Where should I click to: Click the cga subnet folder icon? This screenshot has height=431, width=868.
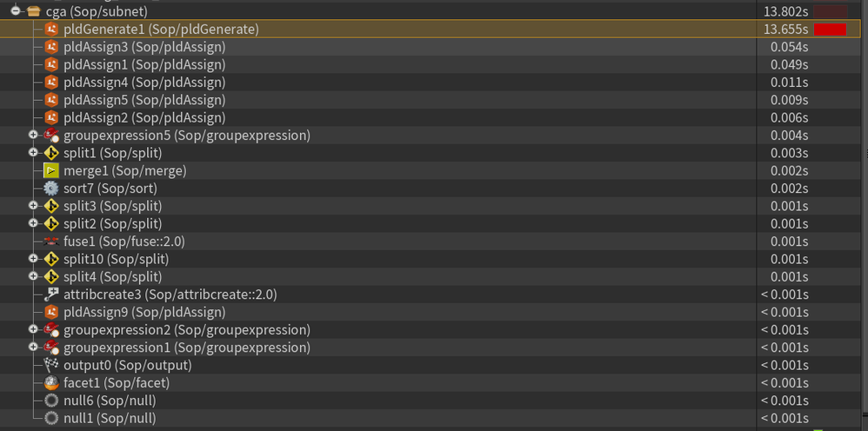click(34, 11)
